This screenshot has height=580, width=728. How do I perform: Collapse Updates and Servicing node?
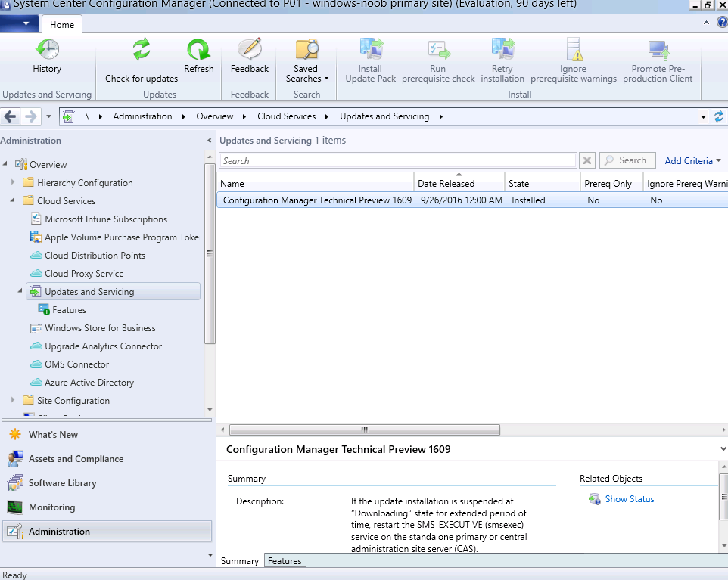coord(20,291)
